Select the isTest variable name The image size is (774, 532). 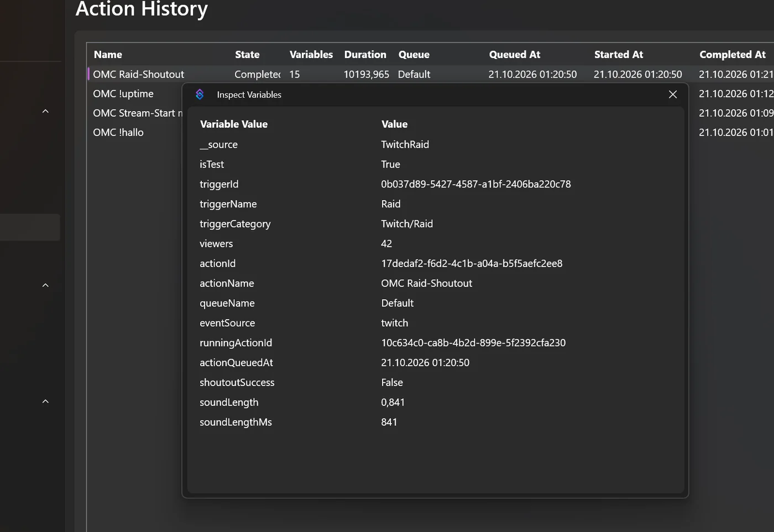pos(212,164)
